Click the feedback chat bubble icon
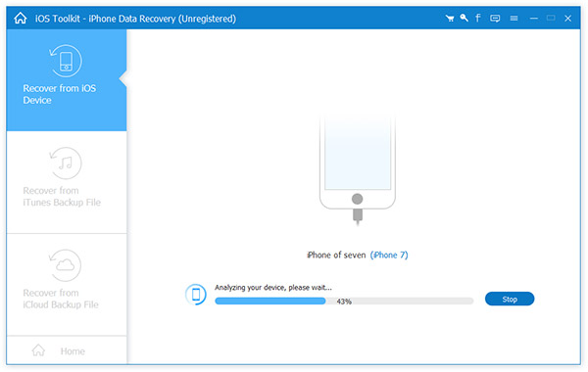Viewport: 588px width, 372px height. 495,18
